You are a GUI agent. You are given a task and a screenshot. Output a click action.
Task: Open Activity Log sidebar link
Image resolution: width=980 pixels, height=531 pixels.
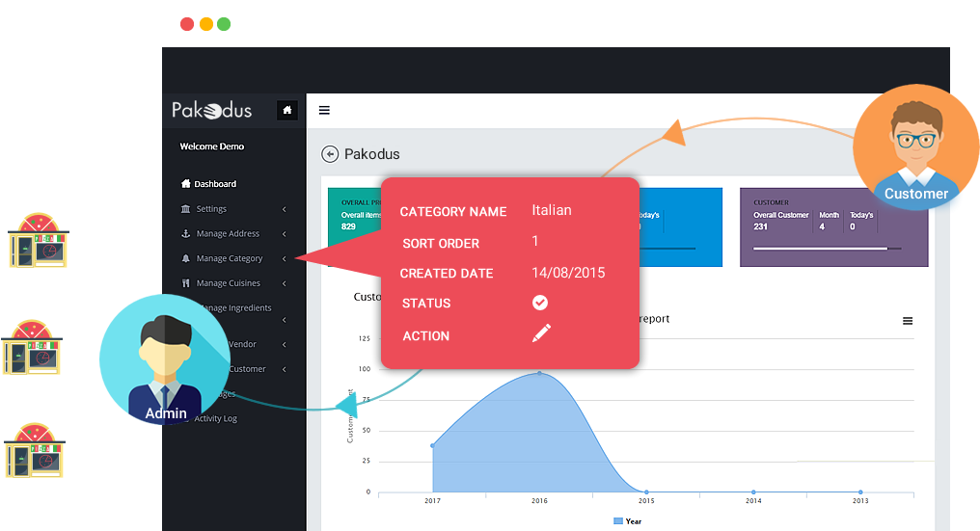[215, 418]
